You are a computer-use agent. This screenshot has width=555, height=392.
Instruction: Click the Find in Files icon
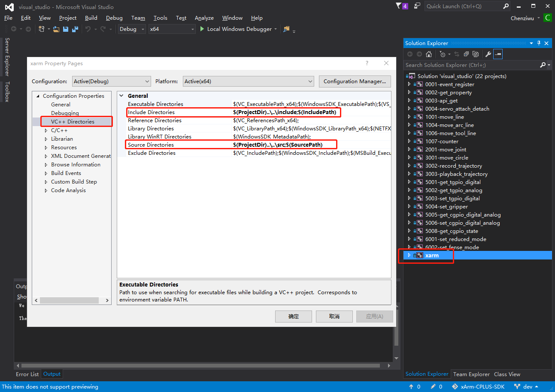pos(286,29)
